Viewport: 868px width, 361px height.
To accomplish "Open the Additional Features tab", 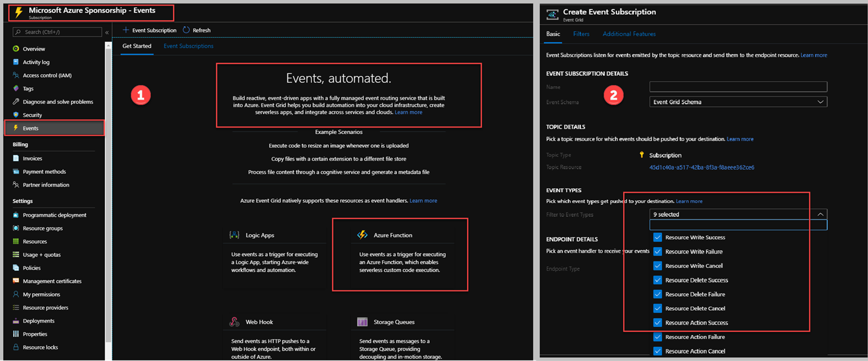I will tap(629, 34).
